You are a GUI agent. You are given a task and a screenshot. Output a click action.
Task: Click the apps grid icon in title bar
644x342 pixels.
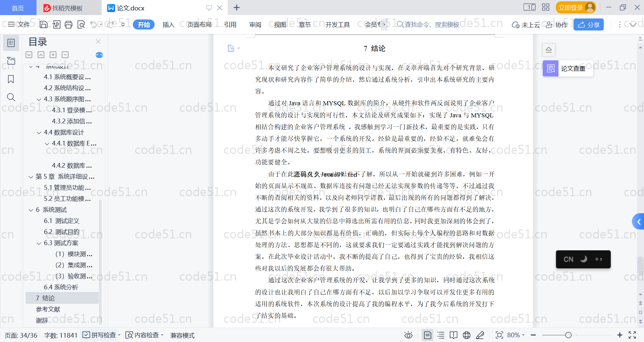(546, 7)
